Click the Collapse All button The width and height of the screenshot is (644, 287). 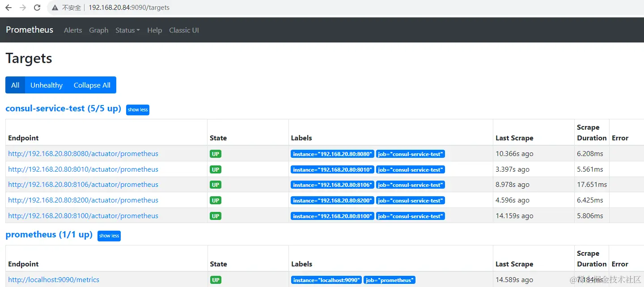(92, 85)
